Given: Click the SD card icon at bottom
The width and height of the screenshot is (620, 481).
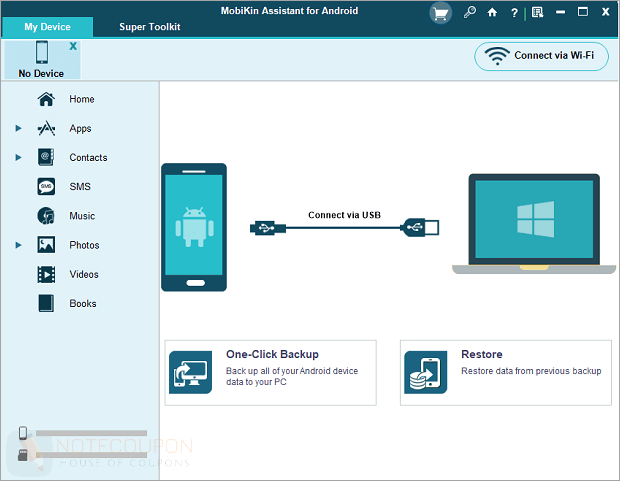Looking at the screenshot, I should point(23,455).
